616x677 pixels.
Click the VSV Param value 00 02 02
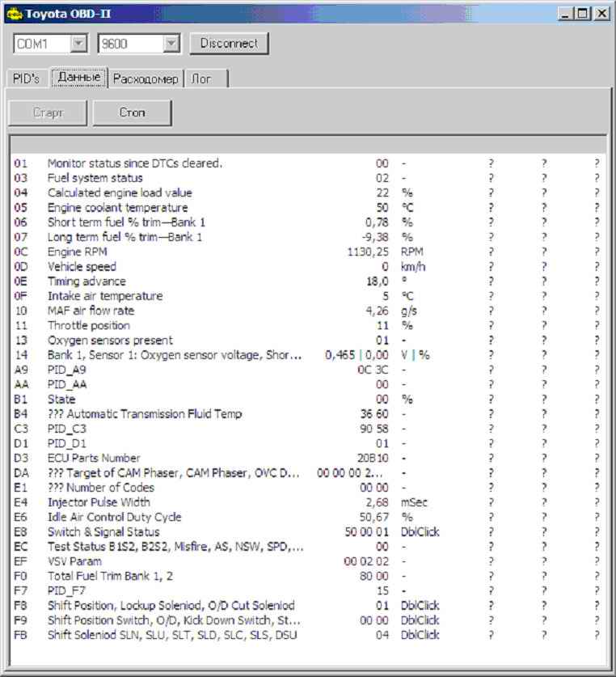[366, 561]
